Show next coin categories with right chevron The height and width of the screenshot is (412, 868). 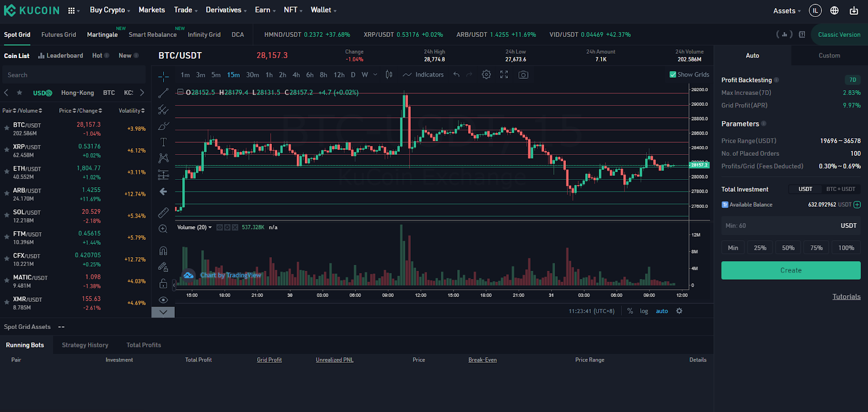pos(142,93)
